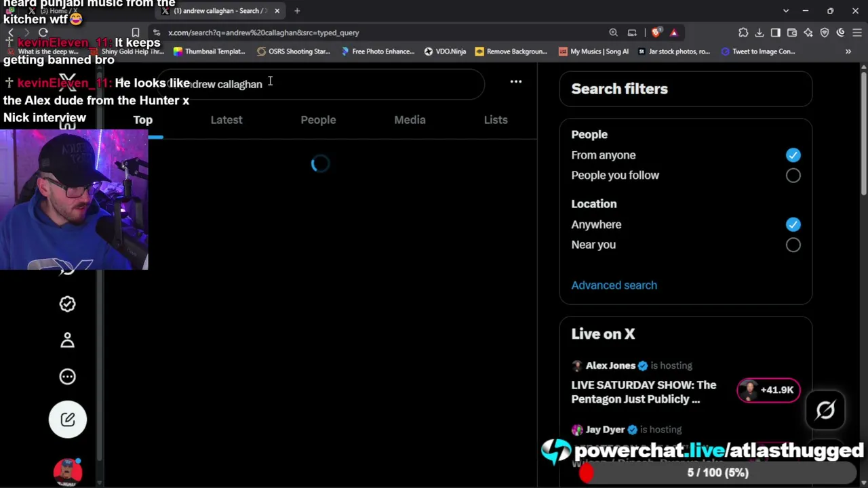
Task: Toggle the browser sidebar panel icon
Action: tap(776, 33)
